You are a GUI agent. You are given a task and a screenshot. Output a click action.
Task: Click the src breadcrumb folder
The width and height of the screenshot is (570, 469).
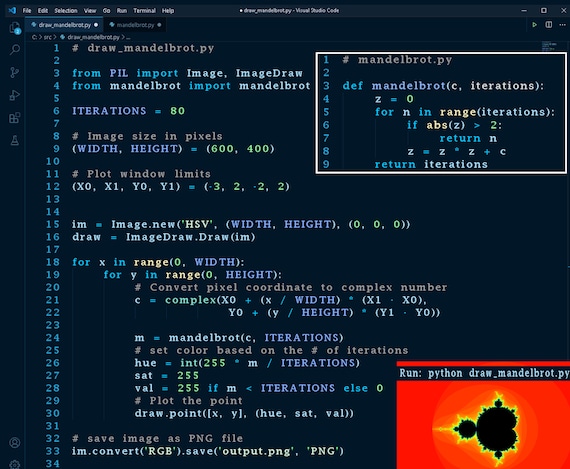point(48,37)
